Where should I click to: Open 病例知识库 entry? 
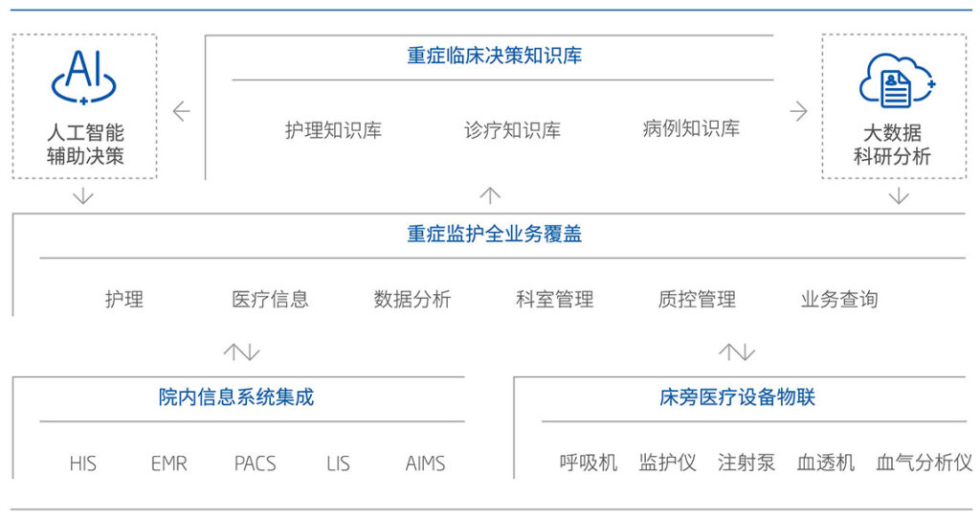click(x=691, y=128)
